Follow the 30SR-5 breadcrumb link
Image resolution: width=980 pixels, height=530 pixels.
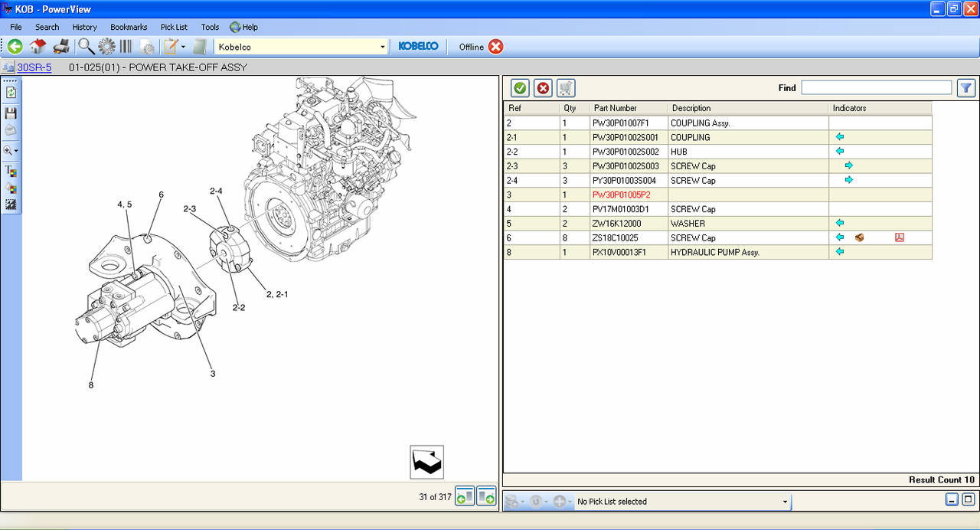coord(34,67)
